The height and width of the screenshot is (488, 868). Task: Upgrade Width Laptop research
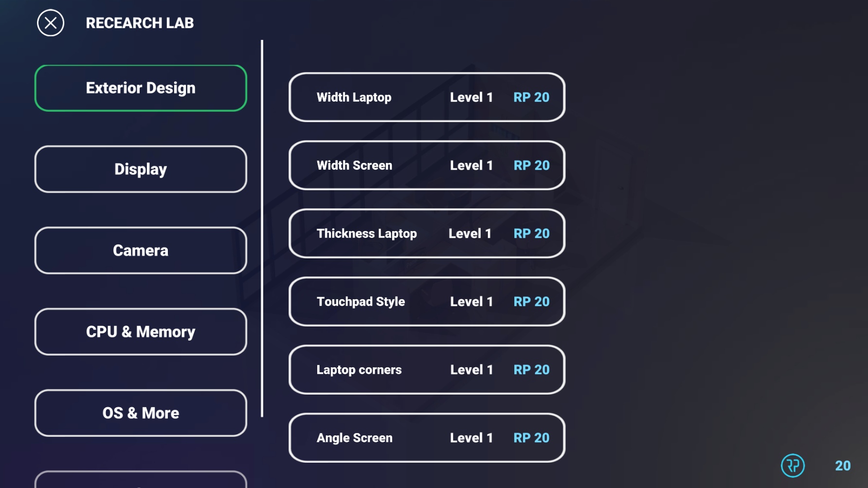[x=426, y=97]
